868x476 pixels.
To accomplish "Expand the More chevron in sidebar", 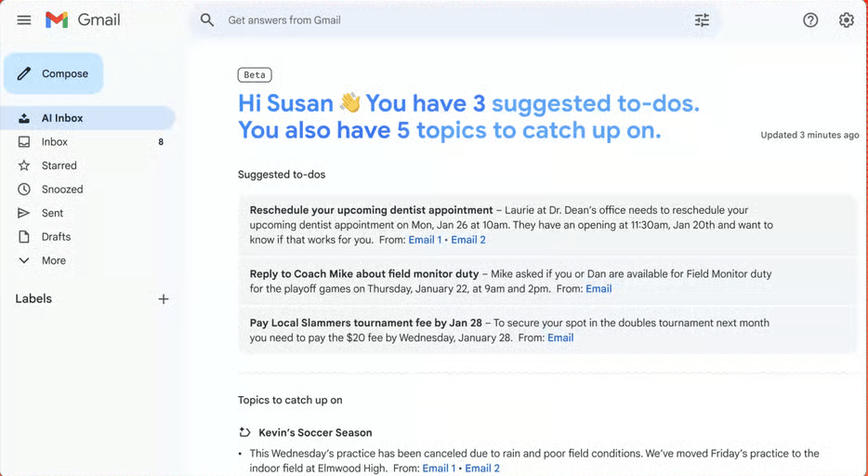I will 24,260.
